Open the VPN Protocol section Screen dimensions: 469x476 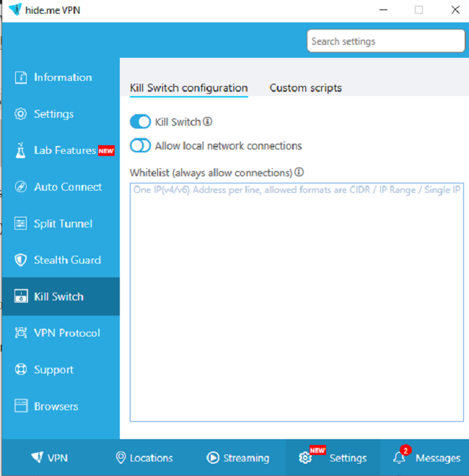pos(61,333)
